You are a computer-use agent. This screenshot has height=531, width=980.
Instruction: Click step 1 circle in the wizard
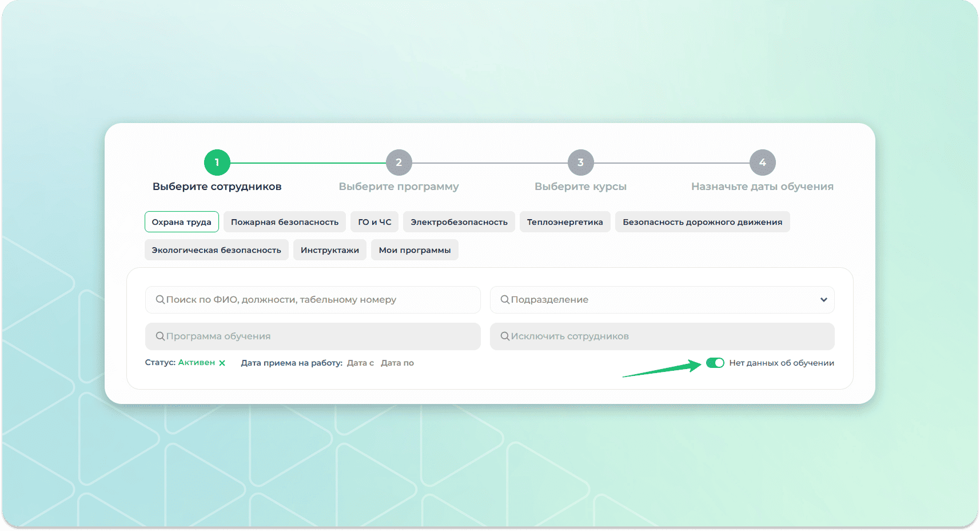(217, 163)
